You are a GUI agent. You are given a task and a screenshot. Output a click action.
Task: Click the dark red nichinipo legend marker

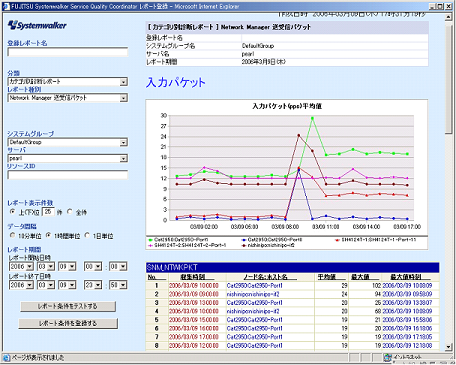point(244,245)
